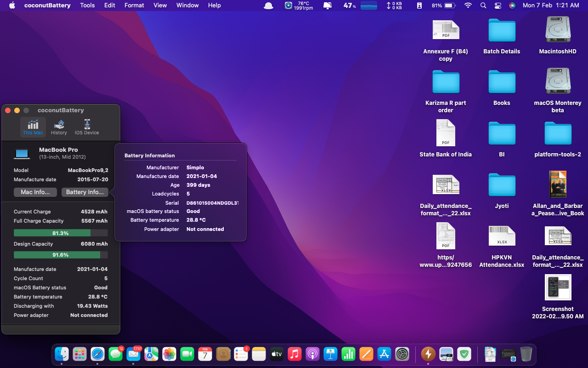588x368 pixels.
Task: Click the Battery Info button
Action: [85, 192]
